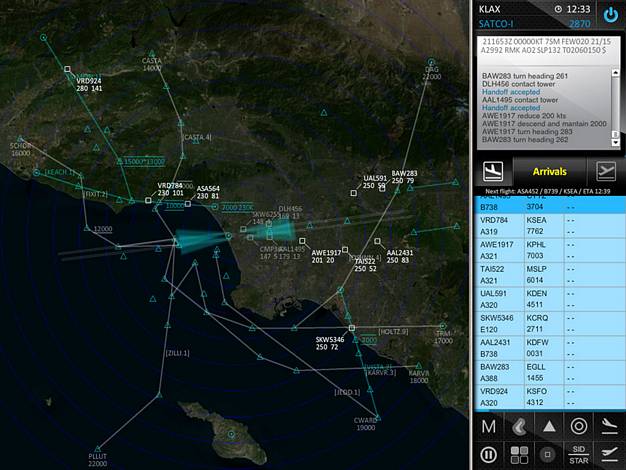The height and width of the screenshot is (470, 626).
Task: Open the arrivals landing-plane tab icon
Action: 492,171
